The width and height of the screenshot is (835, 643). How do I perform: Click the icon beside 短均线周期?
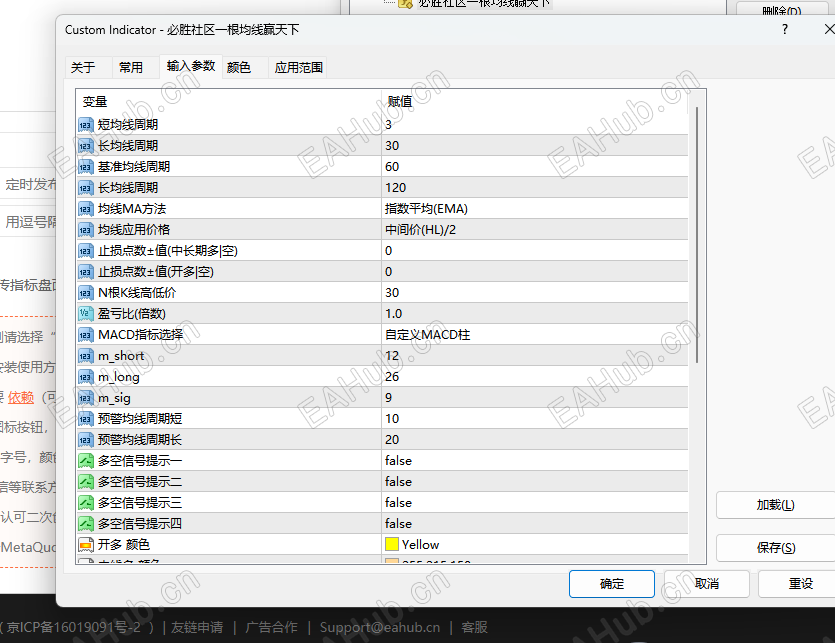click(x=86, y=125)
